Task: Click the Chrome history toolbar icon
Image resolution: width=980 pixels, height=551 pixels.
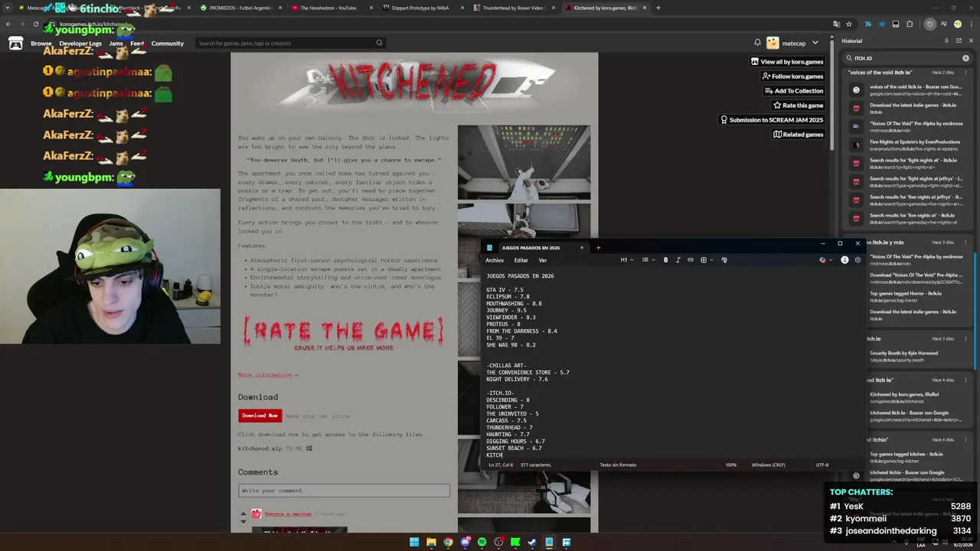Action: click(x=930, y=24)
